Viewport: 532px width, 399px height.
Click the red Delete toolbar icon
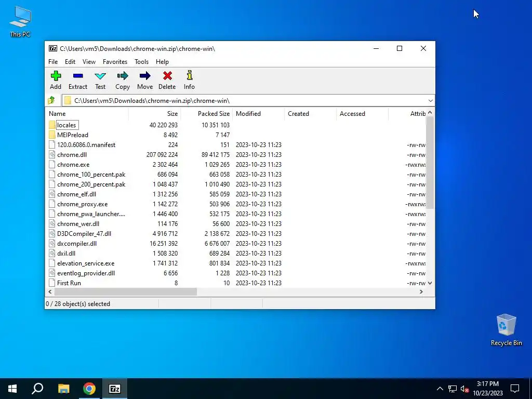(167, 76)
